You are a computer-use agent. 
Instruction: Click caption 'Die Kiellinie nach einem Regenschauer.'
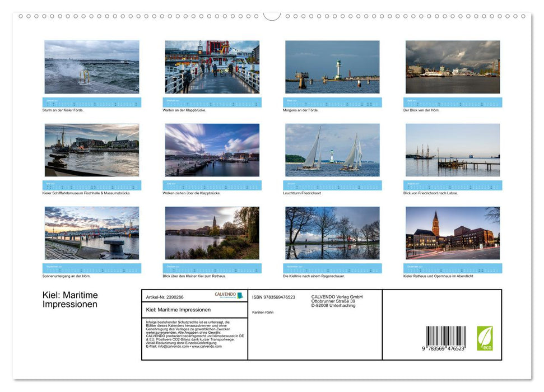(314, 277)
